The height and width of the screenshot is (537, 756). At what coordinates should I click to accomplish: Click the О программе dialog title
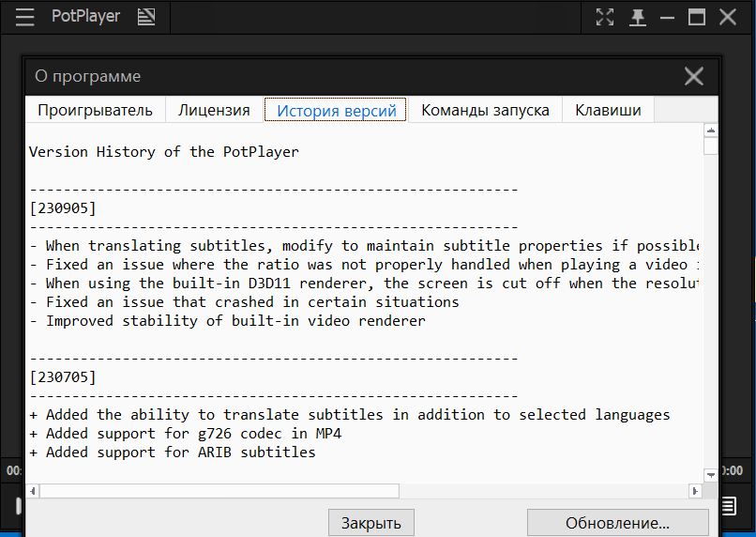pyautogui.click(x=88, y=76)
